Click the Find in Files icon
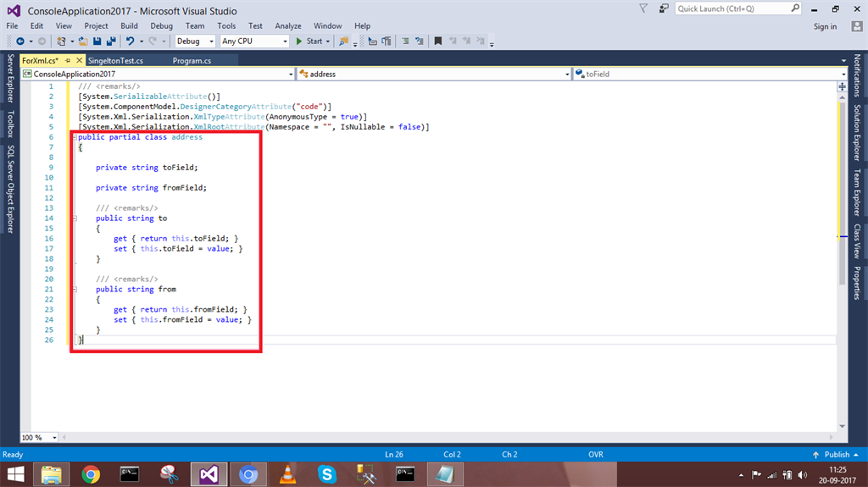This screenshot has width=868, height=487. [344, 41]
